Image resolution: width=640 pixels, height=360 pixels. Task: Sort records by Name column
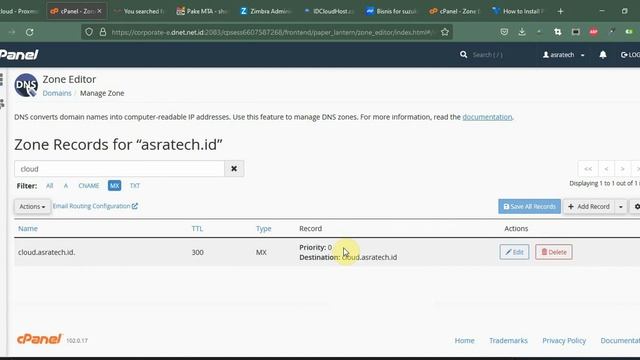point(28,229)
